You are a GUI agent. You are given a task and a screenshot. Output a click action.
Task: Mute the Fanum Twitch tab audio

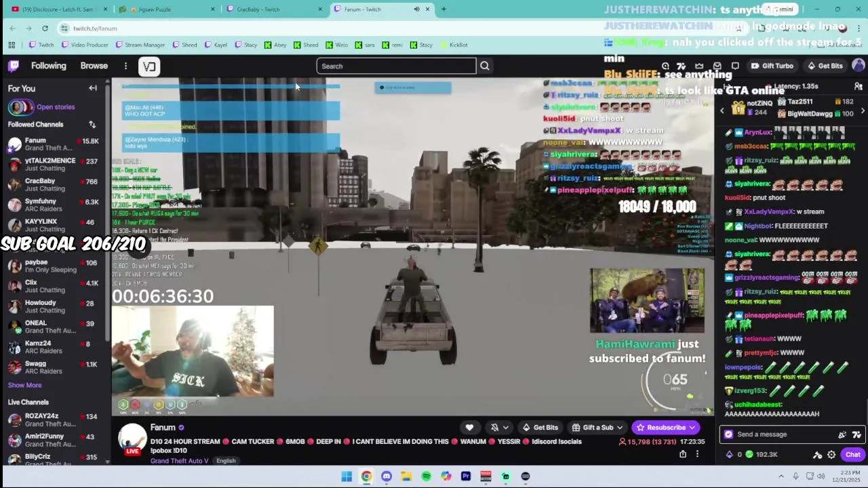tap(416, 9)
